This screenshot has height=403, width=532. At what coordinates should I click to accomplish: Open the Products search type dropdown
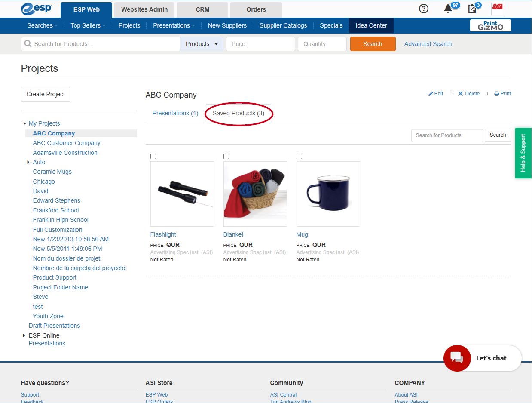click(x=202, y=44)
